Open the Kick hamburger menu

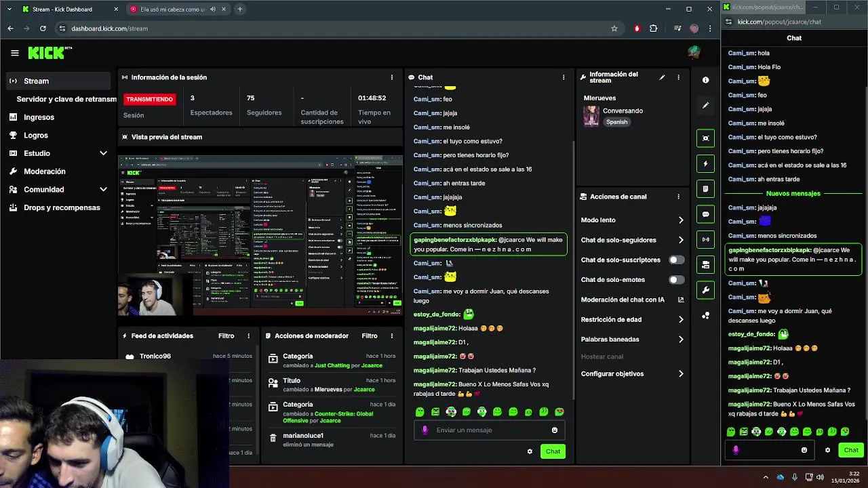tap(15, 52)
